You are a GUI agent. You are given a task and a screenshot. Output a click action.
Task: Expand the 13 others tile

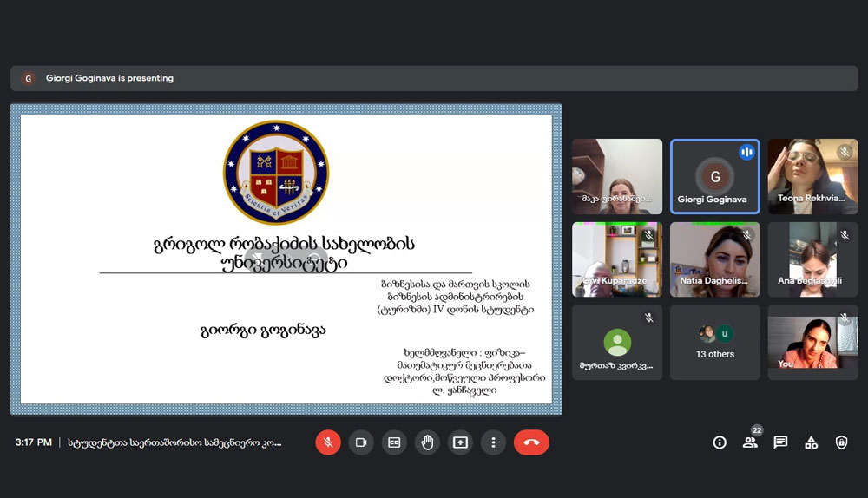coord(715,342)
